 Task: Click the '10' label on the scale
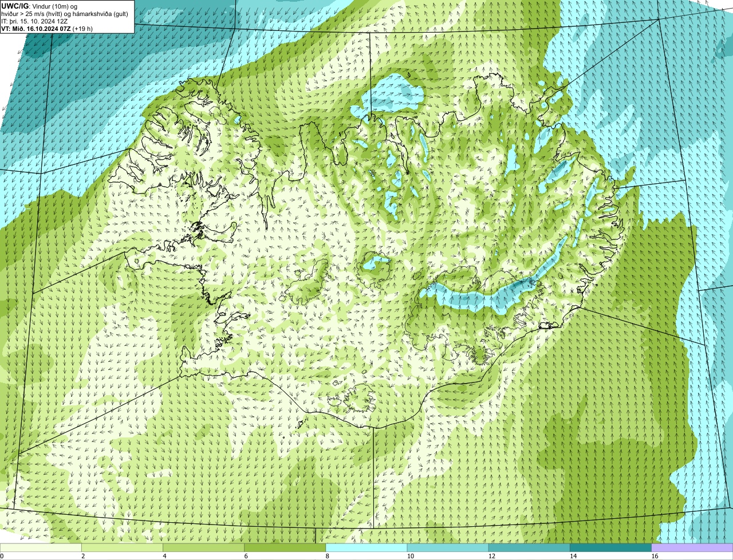(410, 556)
